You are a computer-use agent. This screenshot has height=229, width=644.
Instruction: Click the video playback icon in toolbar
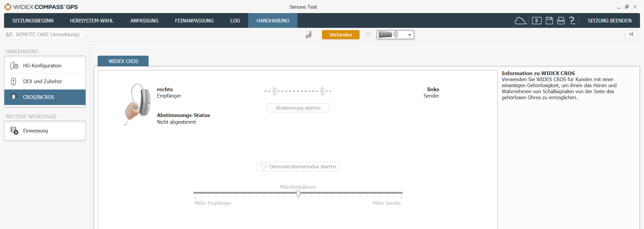tap(537, 21)
